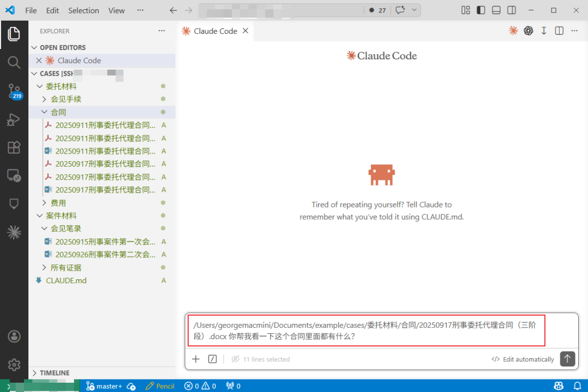Open errors and warnings count in status bar
This screenshot has height=392, width=588.
[x=200, y=386]
